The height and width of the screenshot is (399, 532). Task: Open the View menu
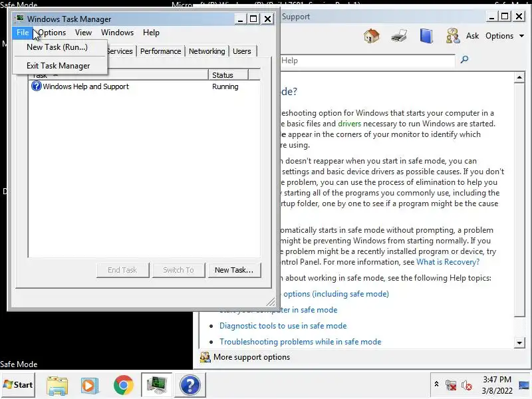[x=83, y=33]
